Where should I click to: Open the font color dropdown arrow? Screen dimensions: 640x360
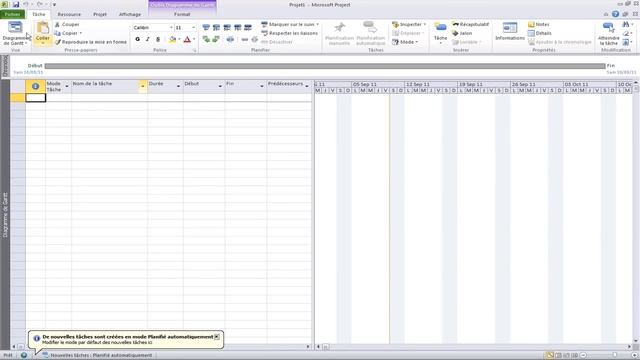[x=194, y=40]
